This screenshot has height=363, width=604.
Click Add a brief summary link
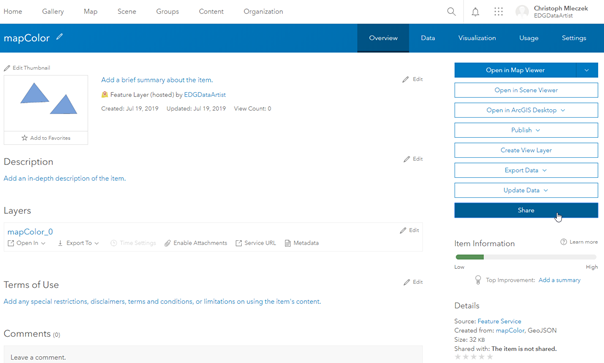point(157,80)
